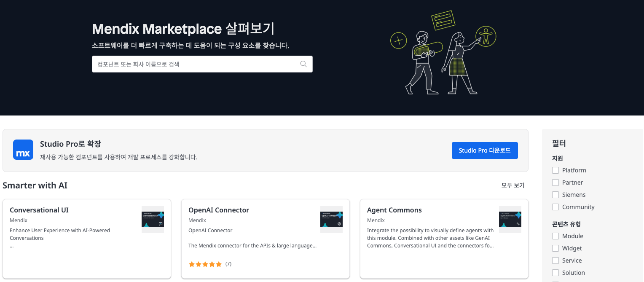The height and width of the screenshot is (282, 644).
Task: Focus the component or company search field
Action: pyautogui.click(x=202, y=64)
